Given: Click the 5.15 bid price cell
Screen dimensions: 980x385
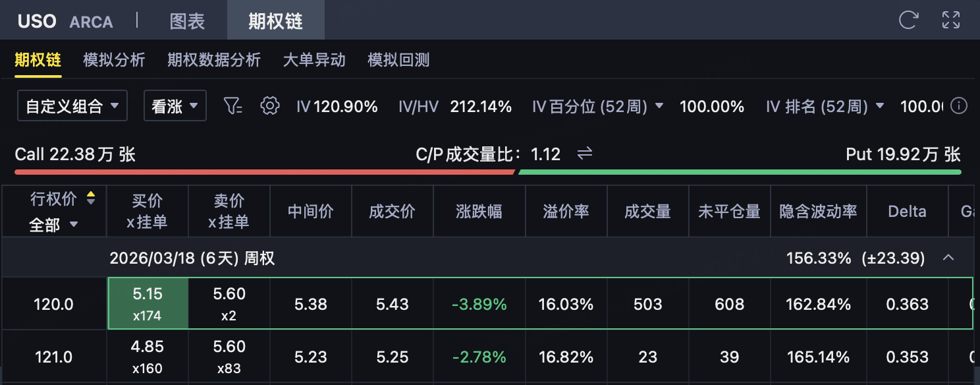Looking at the screenshot, I should 148,303.
